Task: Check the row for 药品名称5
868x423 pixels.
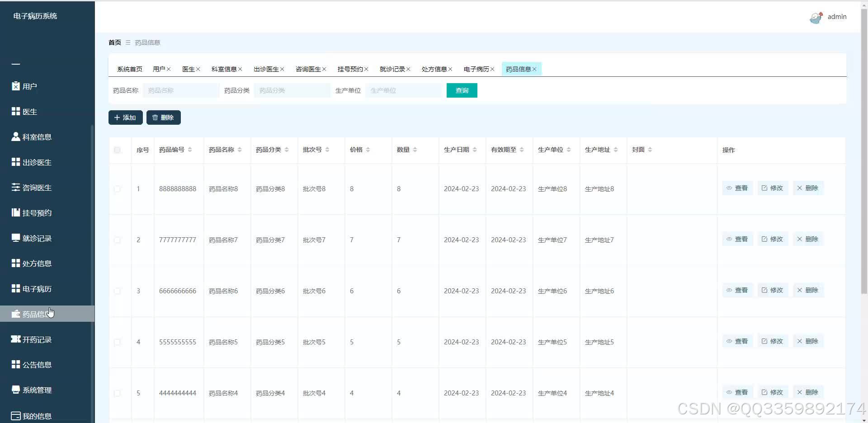Action: click(117, 342)
